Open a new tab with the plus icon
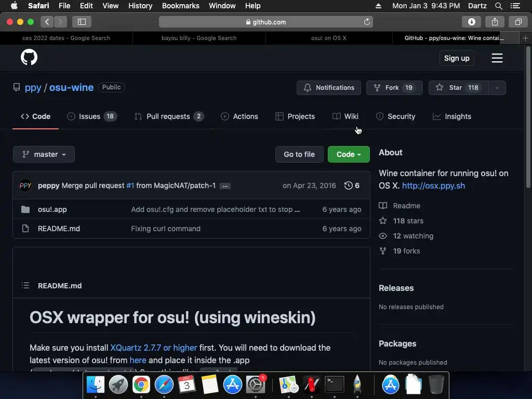The height and width of the screenshot is (399, 532). click(525, 38)
